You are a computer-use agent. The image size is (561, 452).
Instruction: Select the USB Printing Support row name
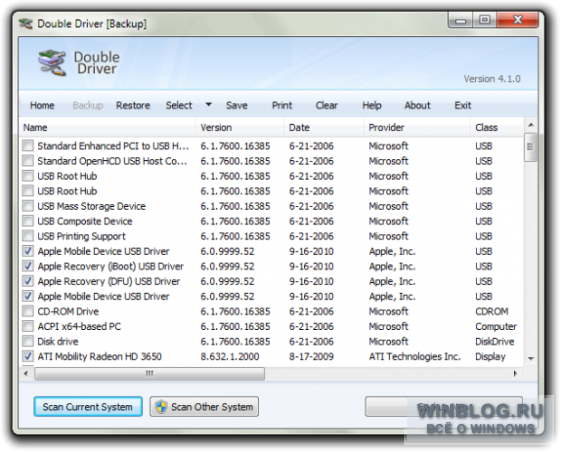tap(82, 236)
